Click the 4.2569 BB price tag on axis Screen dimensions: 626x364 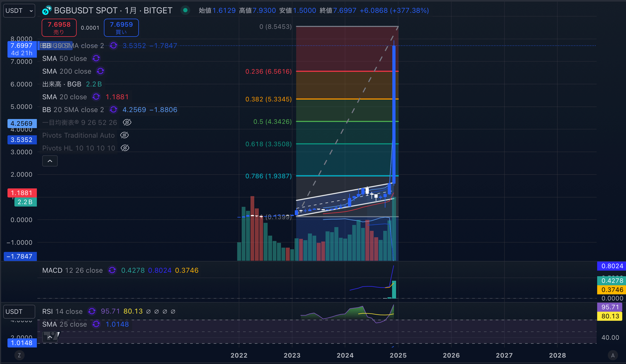[x=22, y=124]
